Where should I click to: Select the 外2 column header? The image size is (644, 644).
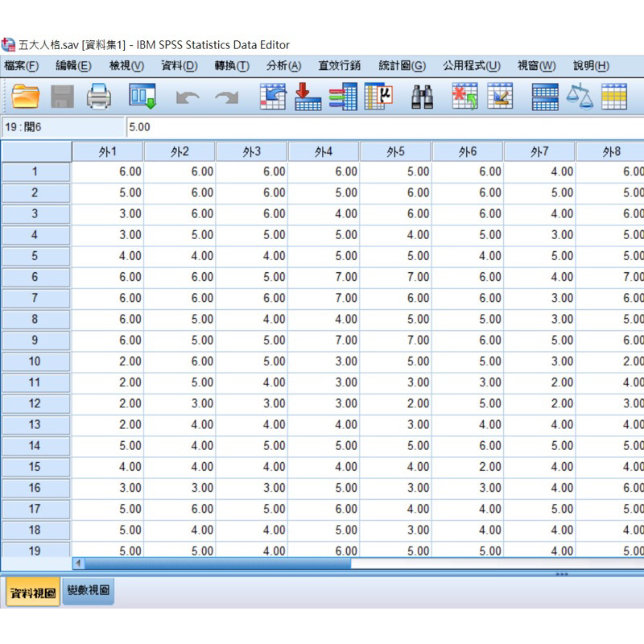(x=180, y=152)
